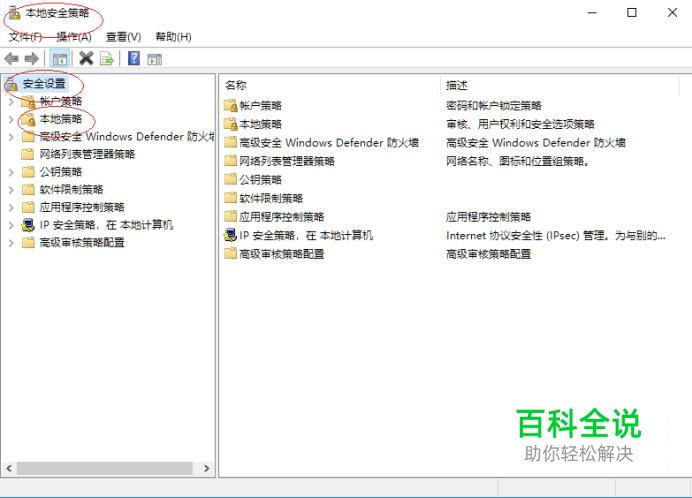The image size is (692, 498).
Task: Open the 查看(V) menu
Action: click(x=124, y=37)
